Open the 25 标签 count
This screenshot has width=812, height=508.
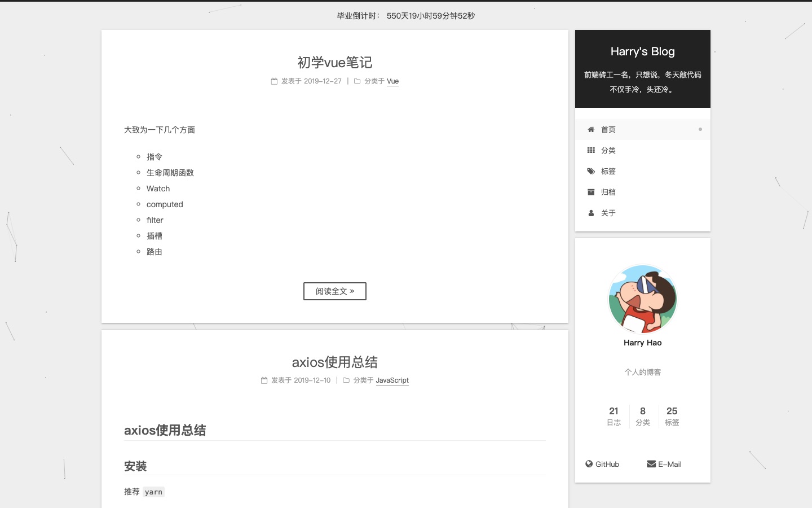click(672, 416)
